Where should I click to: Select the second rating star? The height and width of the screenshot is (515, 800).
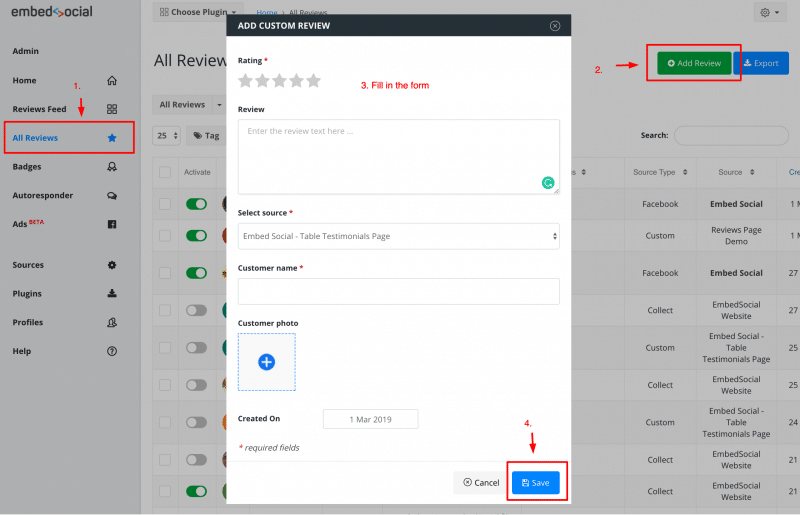[x=262, y=81]
